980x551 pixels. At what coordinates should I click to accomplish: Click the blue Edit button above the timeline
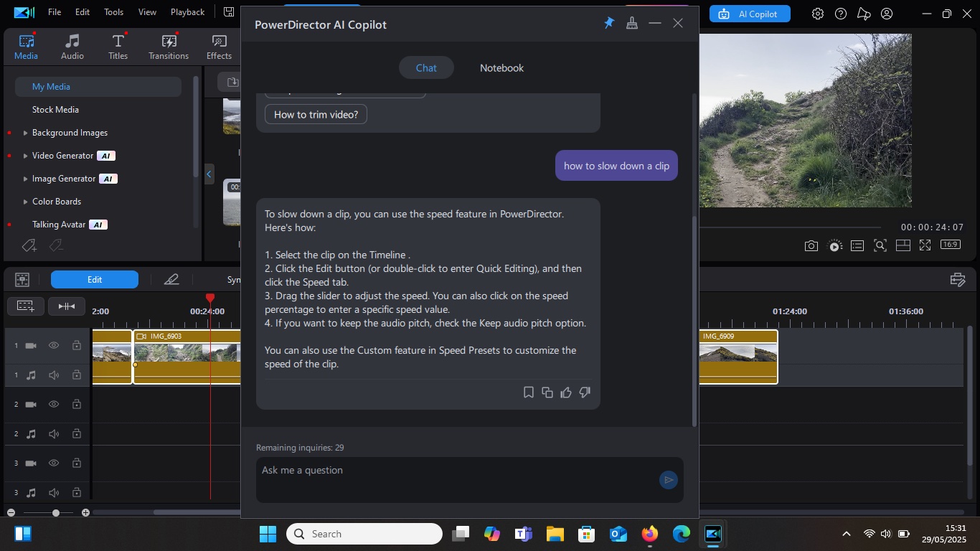tap(95, 280)
